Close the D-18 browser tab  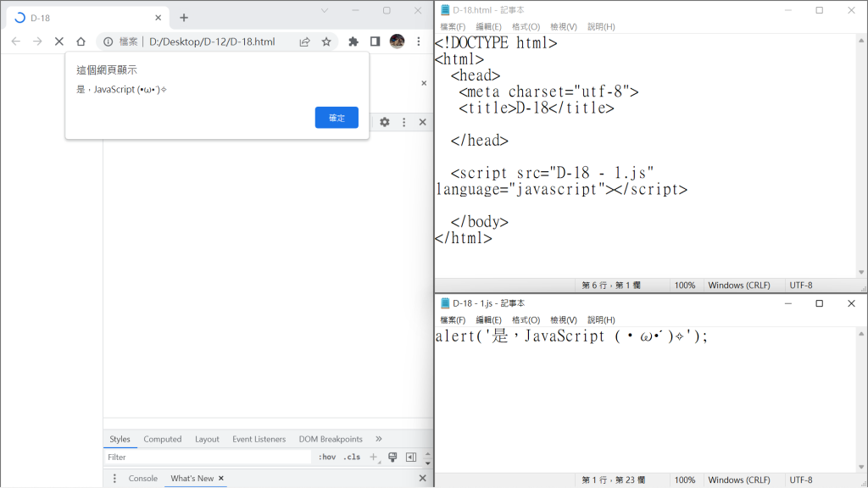click(158, 18)
